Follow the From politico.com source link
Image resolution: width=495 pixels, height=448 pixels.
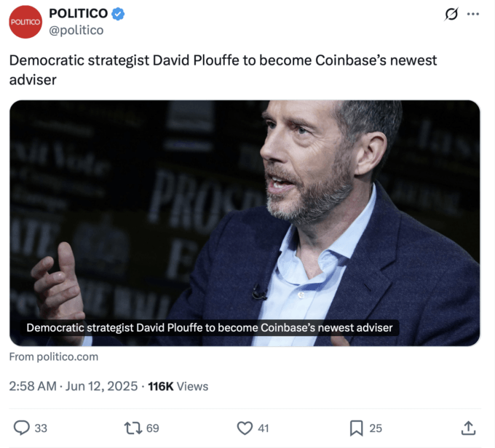(x=54, y=357)
